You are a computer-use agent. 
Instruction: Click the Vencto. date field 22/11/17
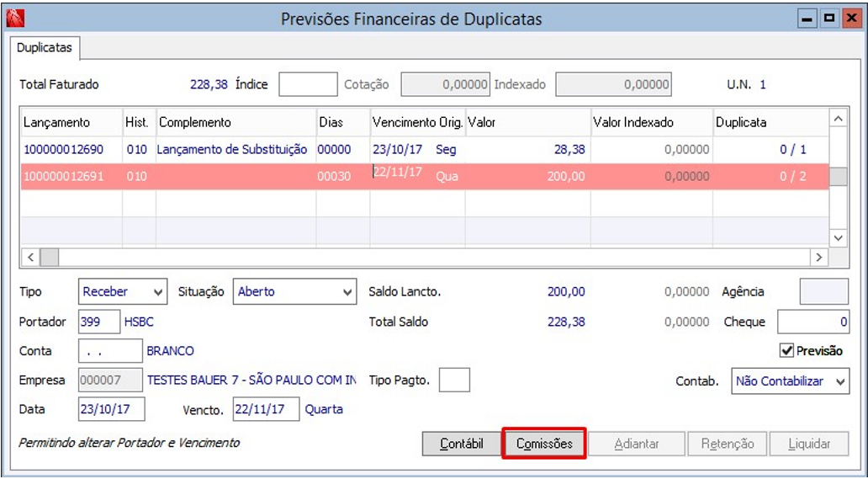[x=266, y=409]
